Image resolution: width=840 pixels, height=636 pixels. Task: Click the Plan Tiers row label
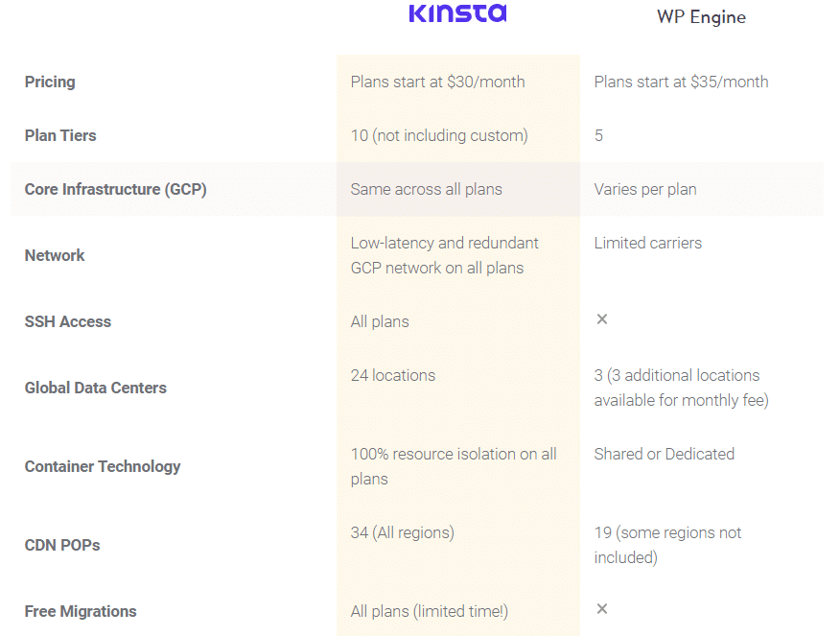tap(60, 135)
